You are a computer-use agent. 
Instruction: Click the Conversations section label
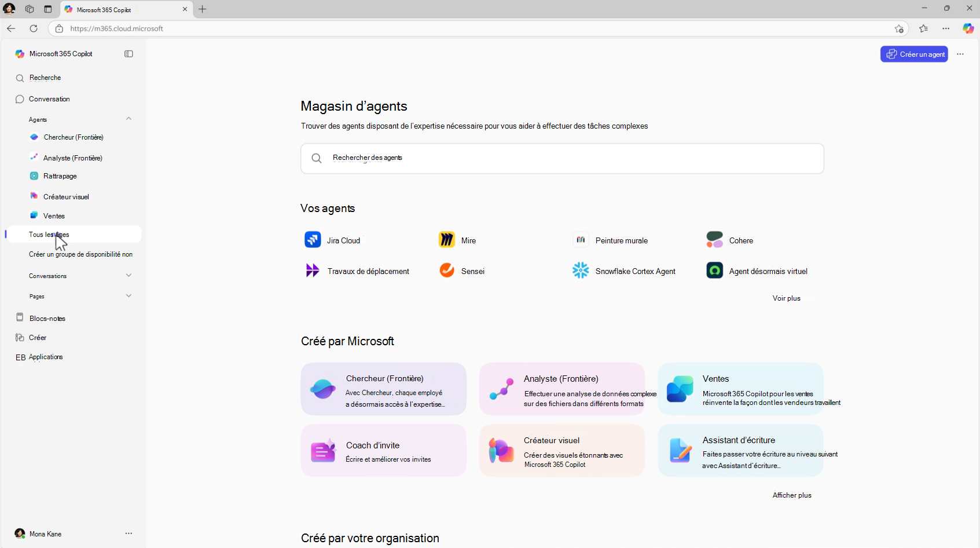(x=47, y=276)
